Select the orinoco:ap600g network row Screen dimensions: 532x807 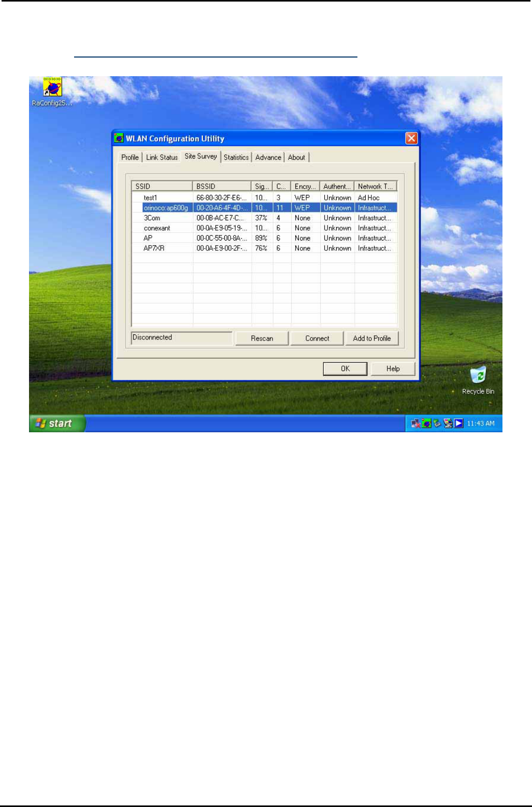coord(265,208)
